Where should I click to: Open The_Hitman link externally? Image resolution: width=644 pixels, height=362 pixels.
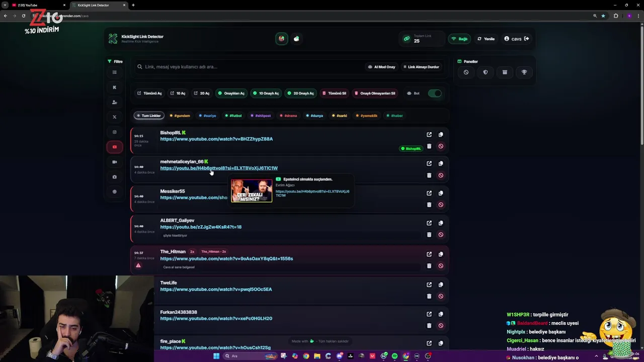tap(429, 254)
